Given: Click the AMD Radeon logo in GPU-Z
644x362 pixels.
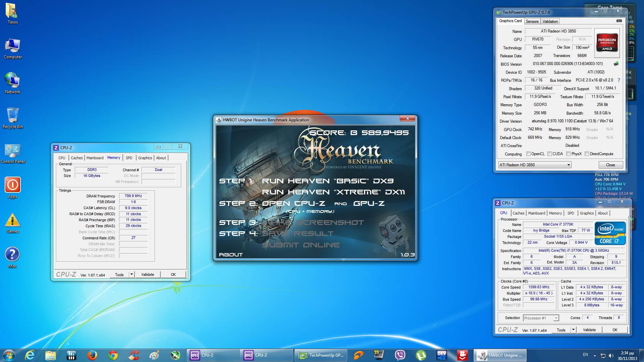Looking at the screenshot, I should pos(607,42).
